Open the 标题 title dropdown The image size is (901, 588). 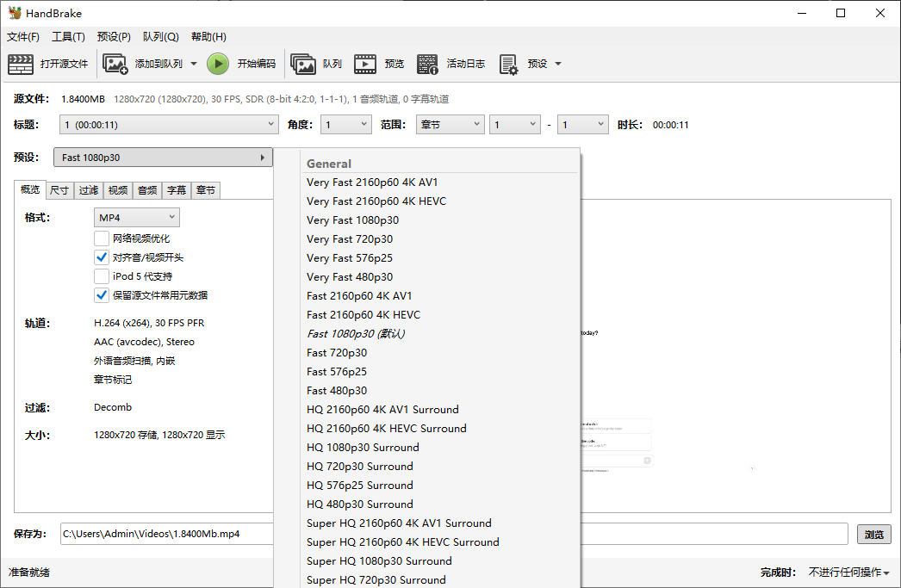(169, 125)
